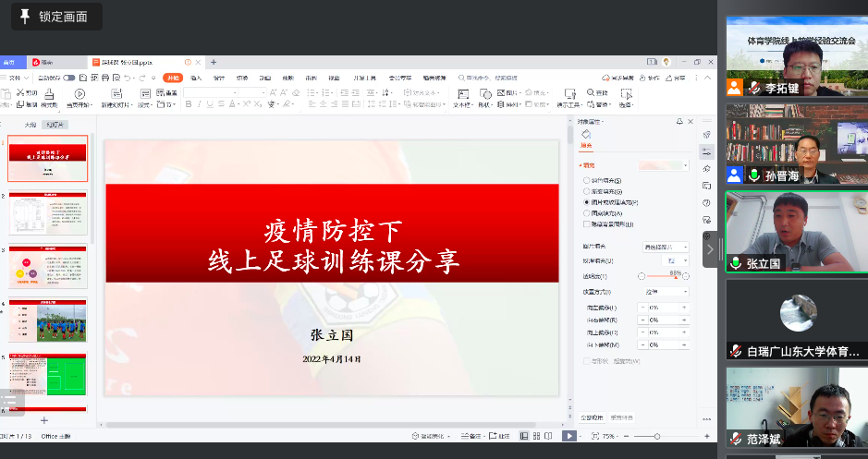Click the Bold formatting button

(189, 105)
